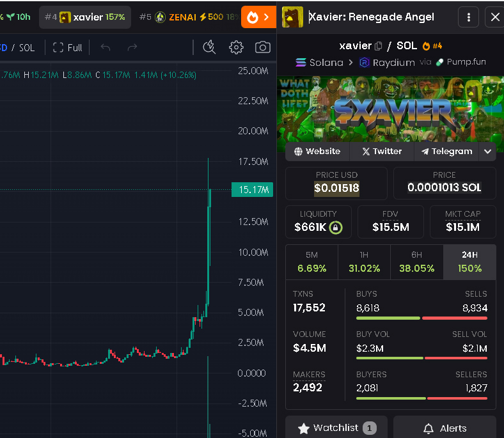Click the buys versus sells ratio bar

(421, 318)
